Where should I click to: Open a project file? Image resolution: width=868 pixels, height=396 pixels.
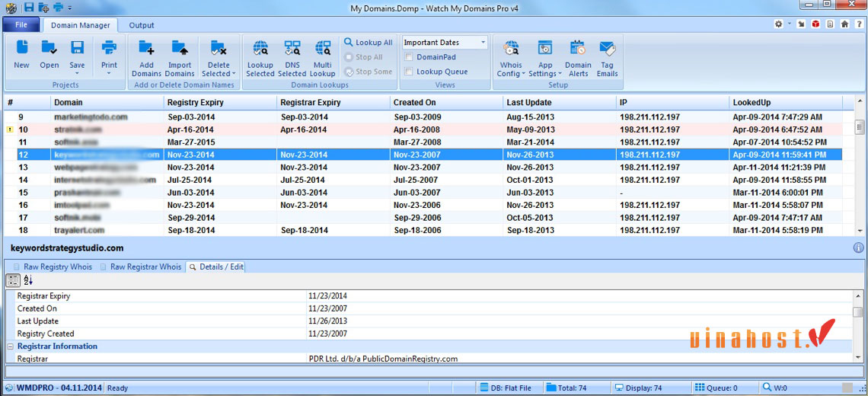(x=49, y=55)
